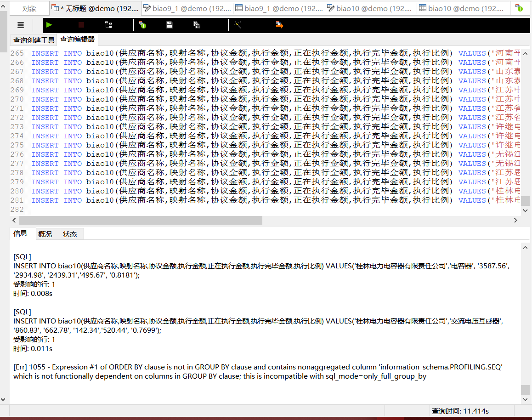Screen dimensions: 532x420
Task: Click the message pane's scroll-down arrow
Action: [525, 399]
